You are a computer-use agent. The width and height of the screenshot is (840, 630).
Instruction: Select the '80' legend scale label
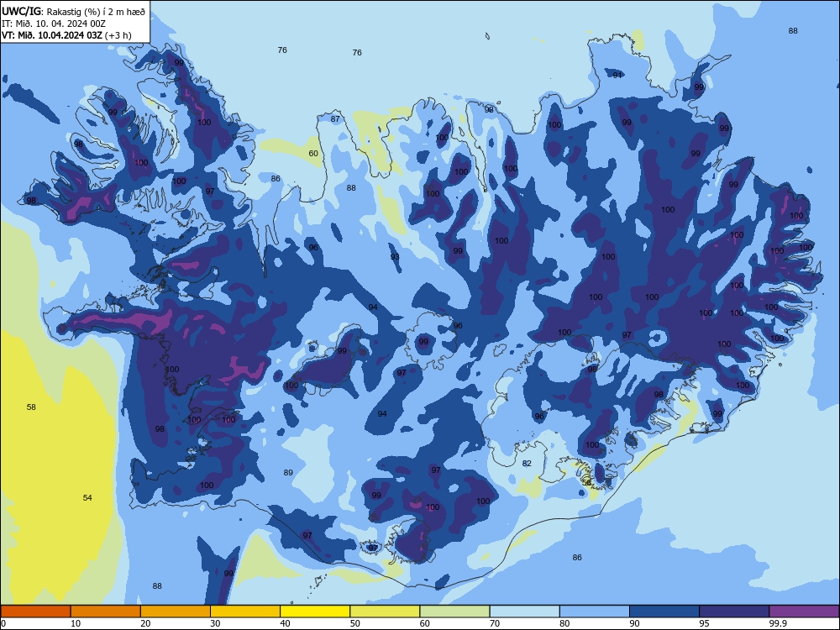tap(564, 623)
